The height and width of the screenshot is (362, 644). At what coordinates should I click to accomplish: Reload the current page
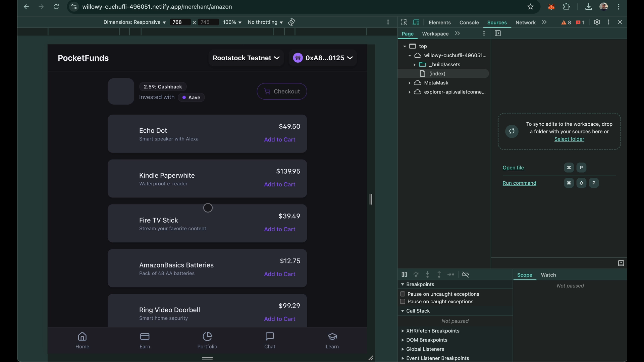point(56,7)
